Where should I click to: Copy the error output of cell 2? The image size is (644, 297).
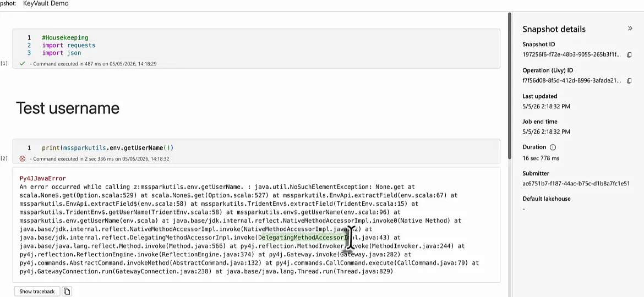point(67,291)
